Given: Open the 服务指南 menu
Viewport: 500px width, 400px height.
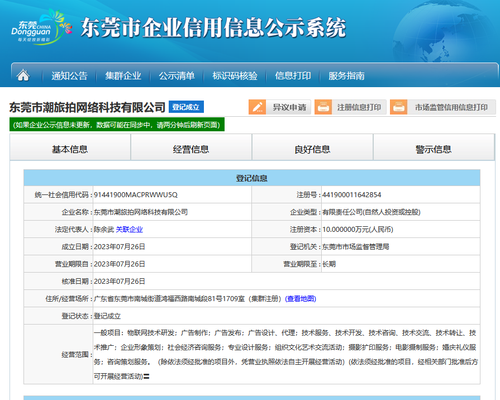Looking at the screenshot, I should [346, 76].
